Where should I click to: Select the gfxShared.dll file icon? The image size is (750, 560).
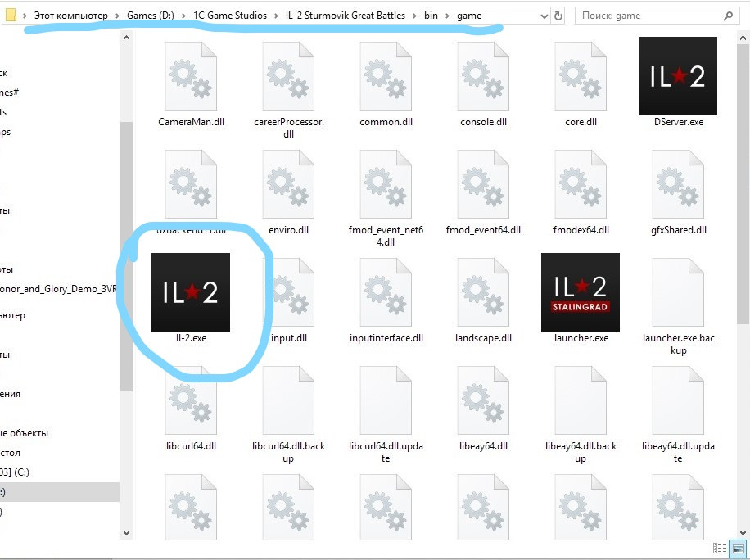click(x=678, y=184)
